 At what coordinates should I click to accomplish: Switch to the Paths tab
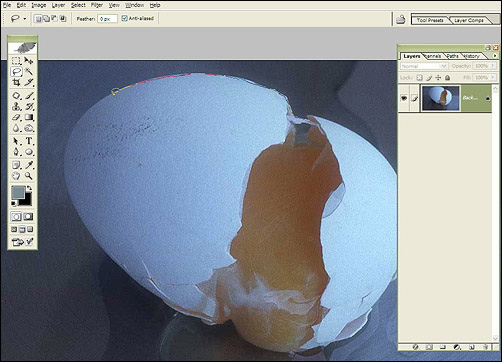coord(453,56)
